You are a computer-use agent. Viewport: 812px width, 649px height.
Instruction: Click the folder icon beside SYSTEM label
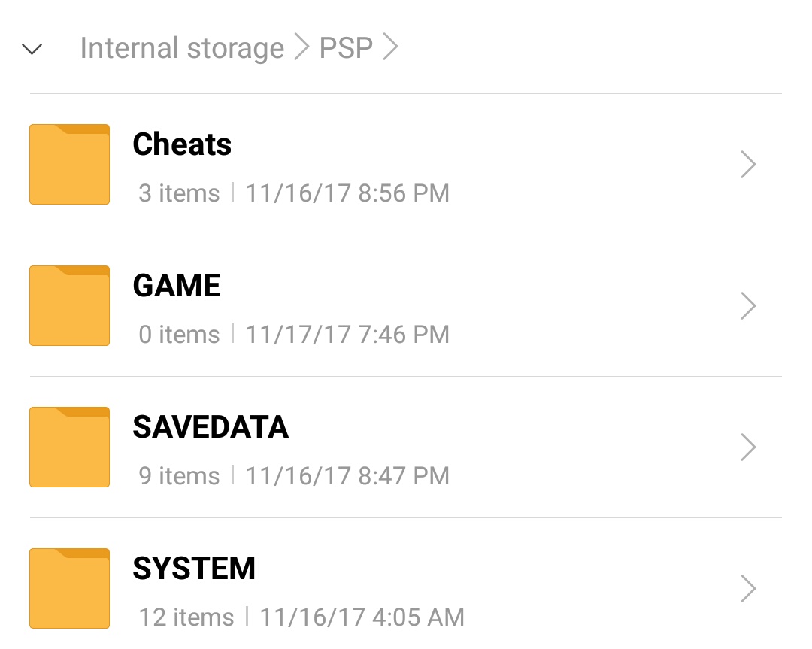(x=68, y=588)
